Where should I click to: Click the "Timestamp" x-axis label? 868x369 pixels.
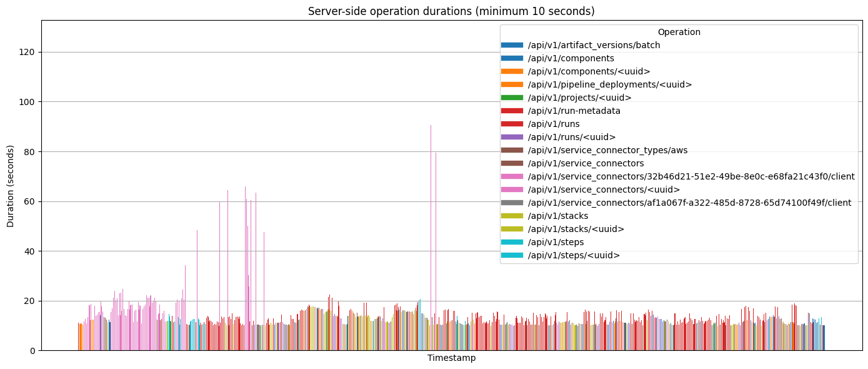451,358
